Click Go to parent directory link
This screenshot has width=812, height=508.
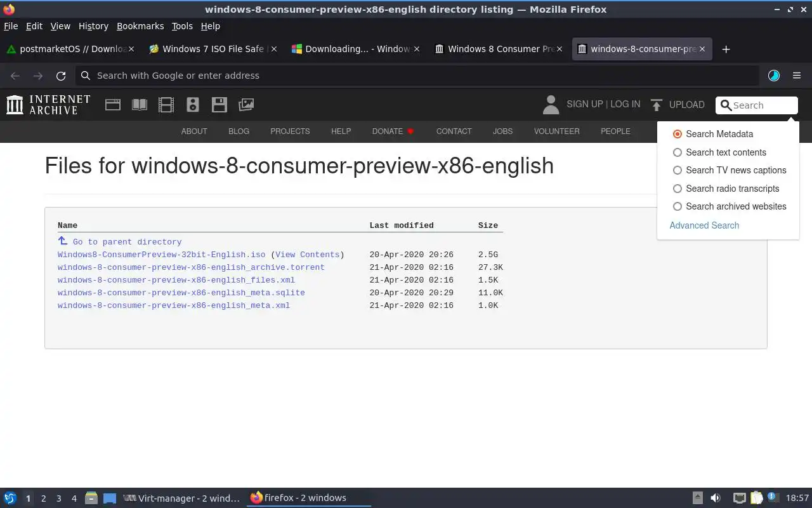pos(128,242)
